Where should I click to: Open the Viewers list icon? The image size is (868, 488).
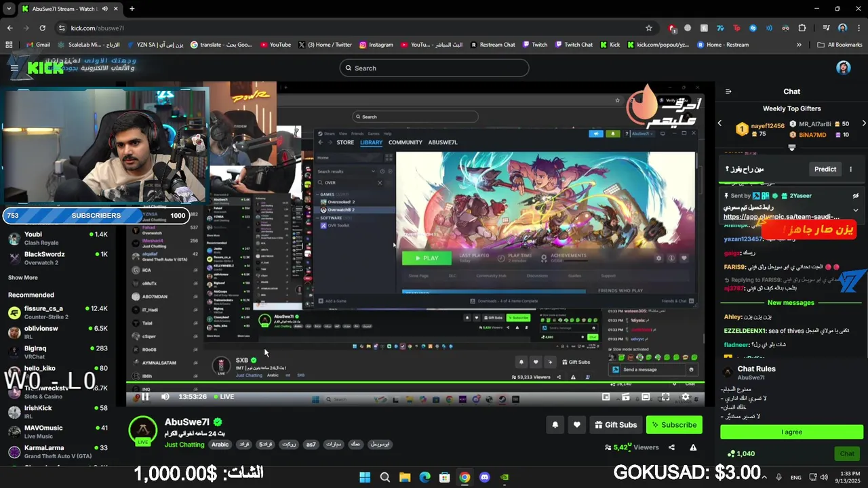[608, 447]
